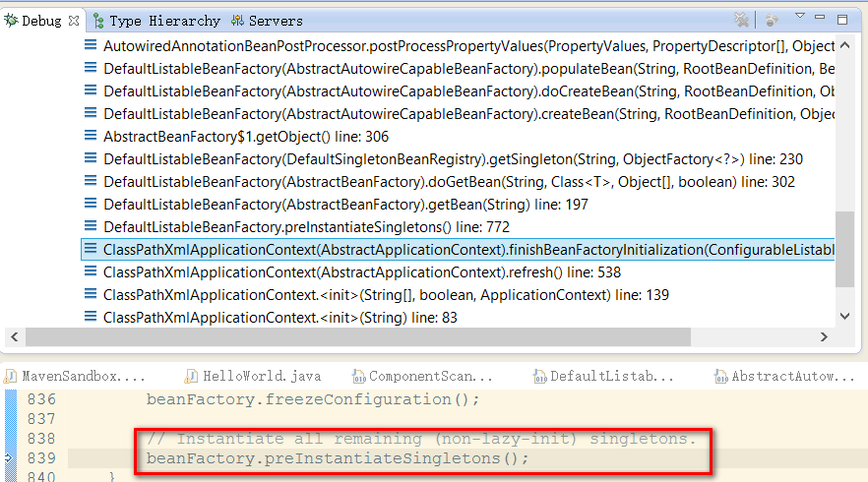Image resolution: width=868 pixels, height=482 pixels.
Task: Click the vertical scrollbar thumb in Debug view
Action: pos(844,249)
